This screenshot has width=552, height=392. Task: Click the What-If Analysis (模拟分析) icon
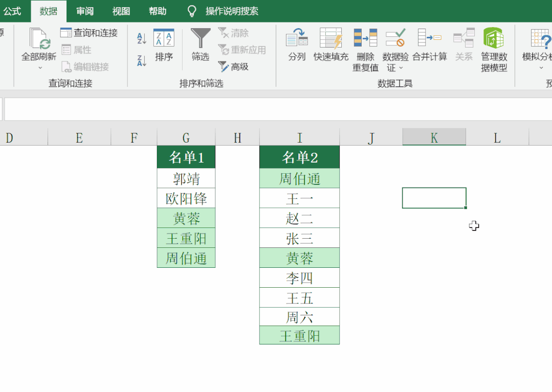tap(540, 38)
